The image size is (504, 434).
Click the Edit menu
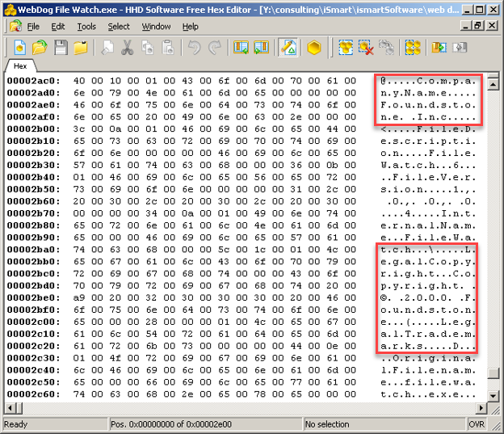[58, 27]
